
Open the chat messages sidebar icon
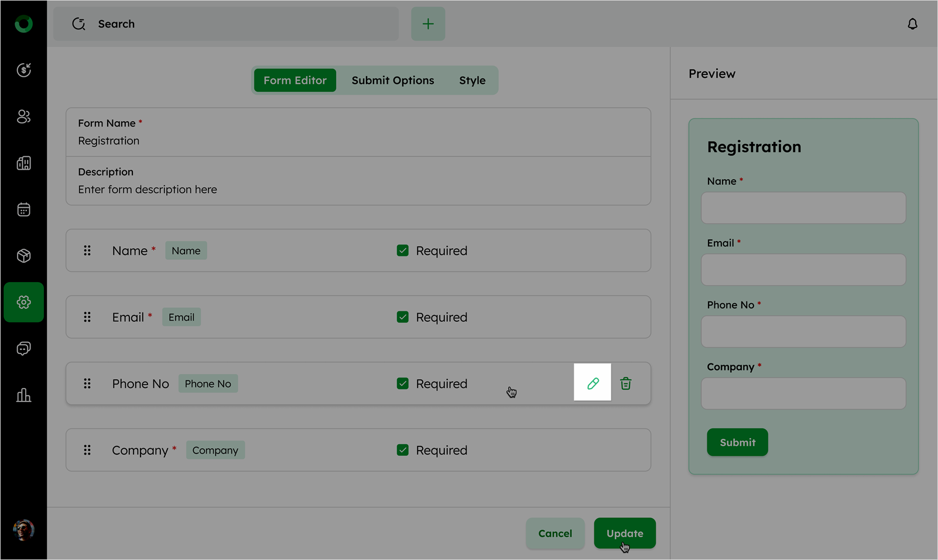click(23, 349)
